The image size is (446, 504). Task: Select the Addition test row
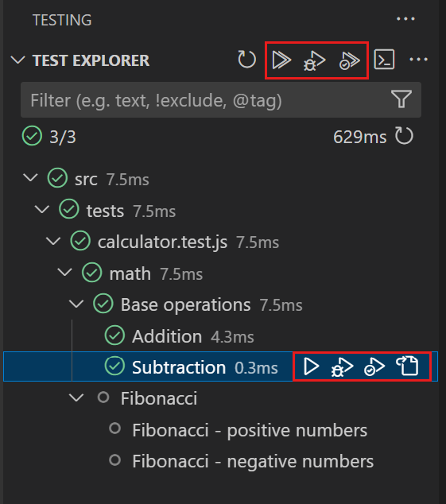click(x=220, y=336)
